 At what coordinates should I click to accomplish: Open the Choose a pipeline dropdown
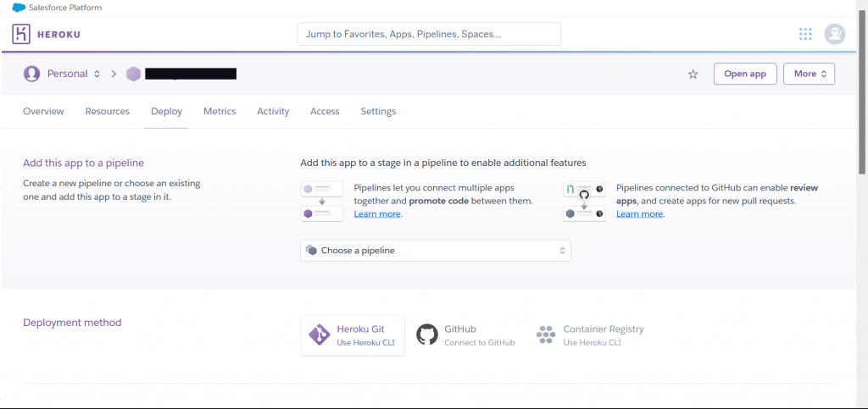[435, 251]
